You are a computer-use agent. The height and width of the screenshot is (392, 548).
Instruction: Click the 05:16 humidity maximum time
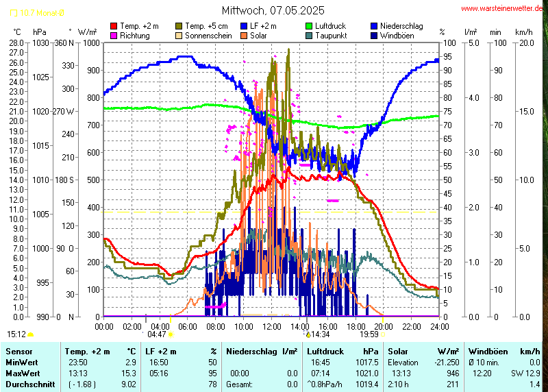pos(159,373)
